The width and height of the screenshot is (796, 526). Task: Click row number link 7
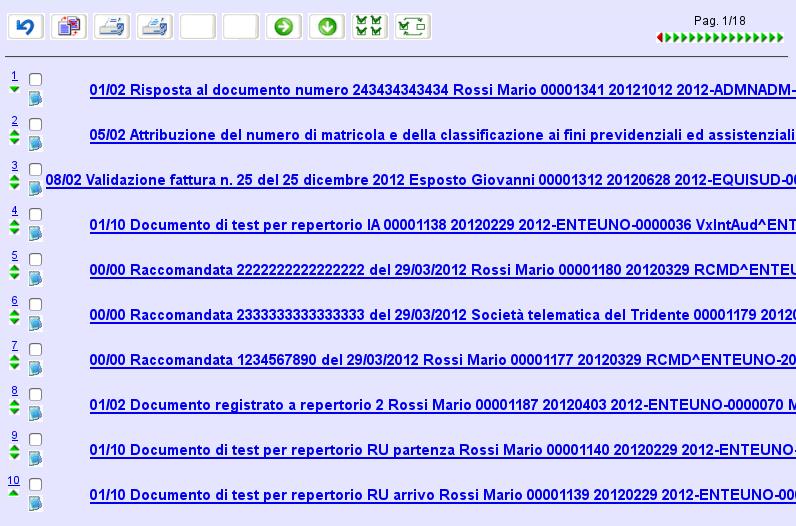click(x=14, y=345)
